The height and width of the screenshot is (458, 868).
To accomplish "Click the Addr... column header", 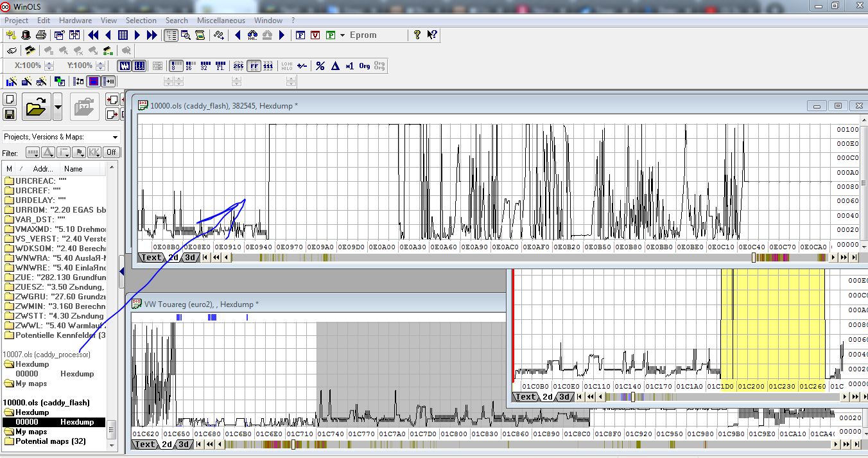I will coord(44,169).
